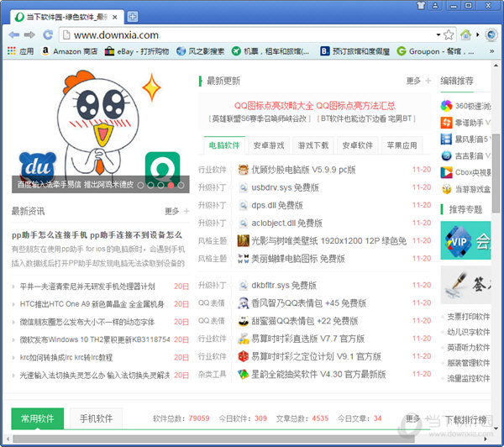504x447 pixels.
Task: Show more bookmarks with the chevron
Action: (x=491, y=51)
